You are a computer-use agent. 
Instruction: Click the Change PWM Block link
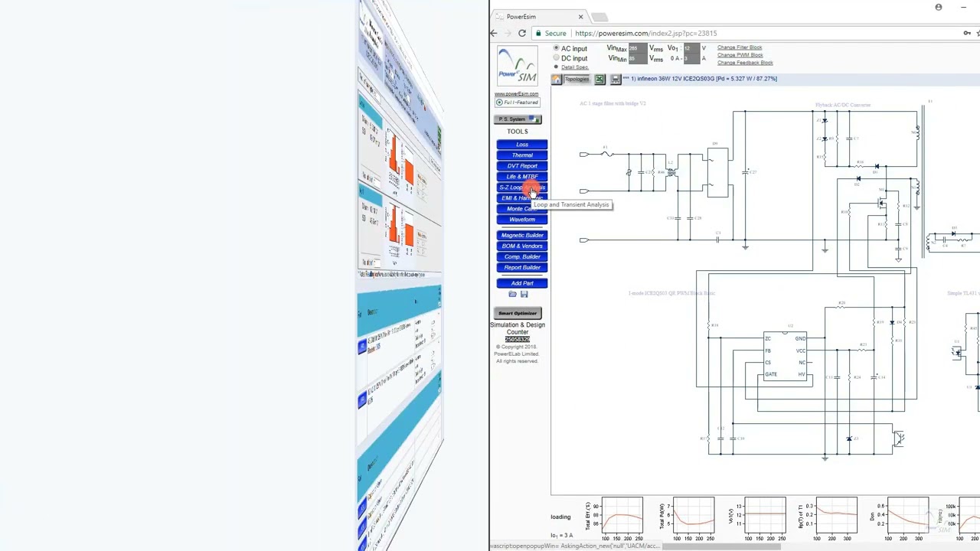[740, 55]
